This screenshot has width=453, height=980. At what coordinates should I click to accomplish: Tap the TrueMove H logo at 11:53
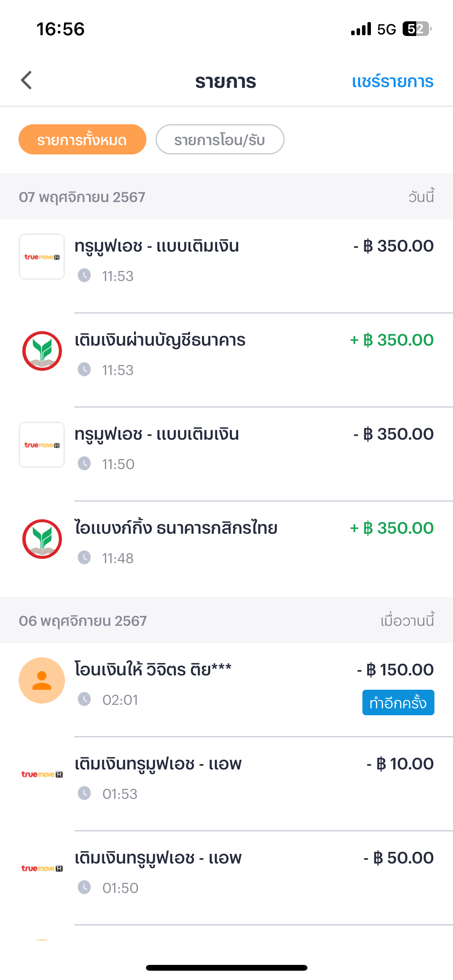(42, 257)
